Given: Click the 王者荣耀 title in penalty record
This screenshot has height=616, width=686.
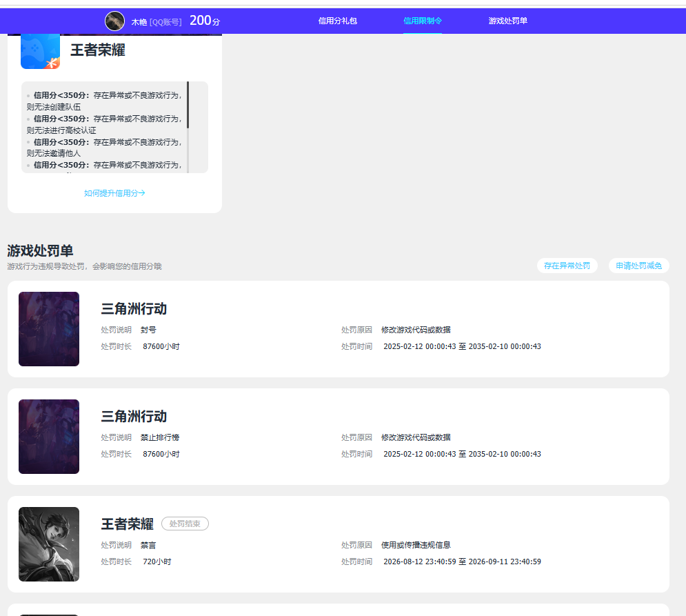Looking at the screenshot, I should point(128,524).
